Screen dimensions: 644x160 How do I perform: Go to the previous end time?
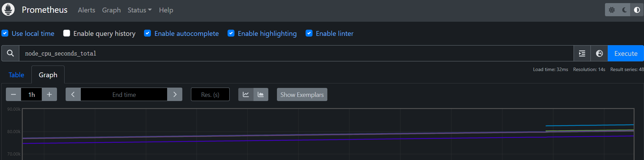point(73,94)
